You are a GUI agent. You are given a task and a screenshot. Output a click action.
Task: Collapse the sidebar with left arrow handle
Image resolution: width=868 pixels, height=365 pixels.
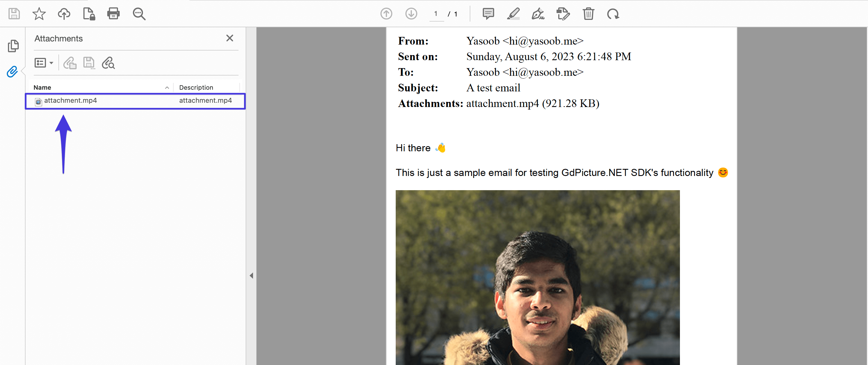251,275
